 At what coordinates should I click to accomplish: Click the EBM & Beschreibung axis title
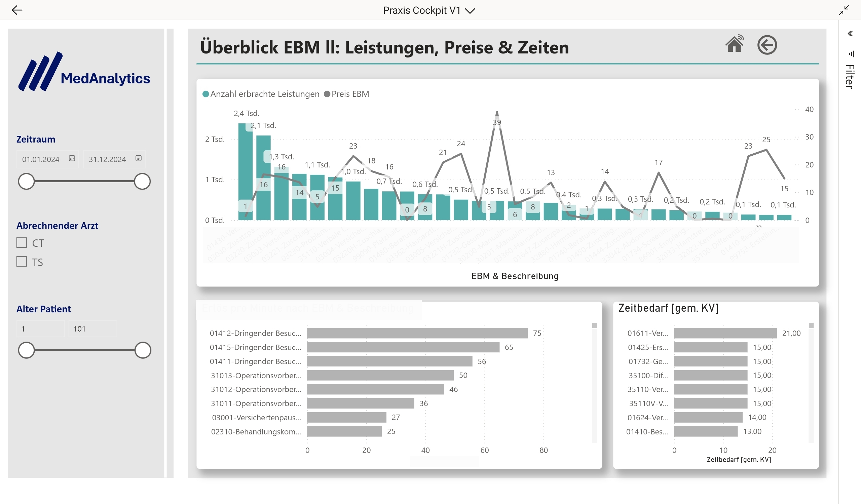(515, 276)
